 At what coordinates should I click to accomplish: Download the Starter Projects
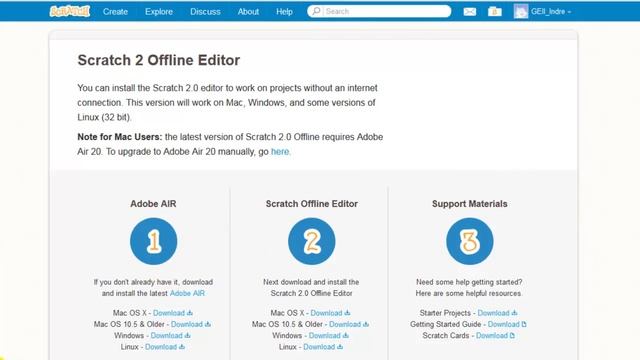click(497, 313)
